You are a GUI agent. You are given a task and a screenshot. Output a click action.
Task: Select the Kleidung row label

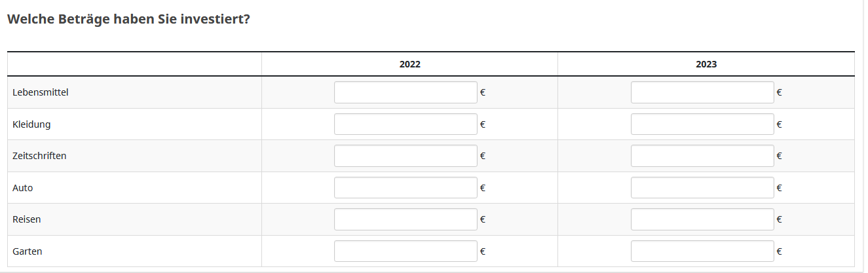coord(31,124)
